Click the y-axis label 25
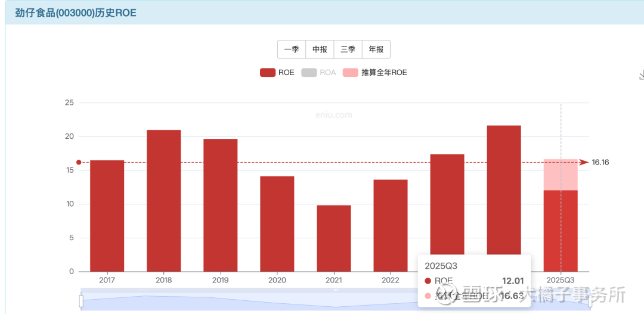The height and width of the screenshot is (314, 644). pyautogui.click(x=69, y=102)
